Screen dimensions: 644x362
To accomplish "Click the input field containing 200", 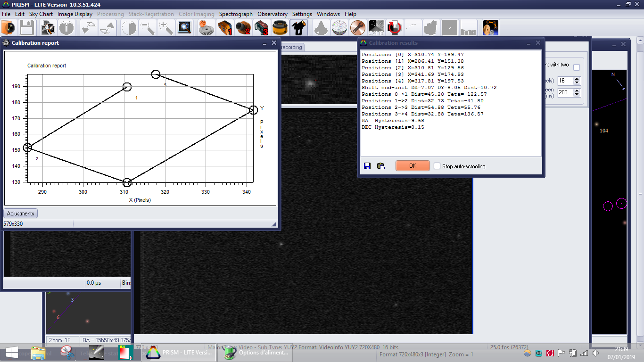I will pos(565,93).
